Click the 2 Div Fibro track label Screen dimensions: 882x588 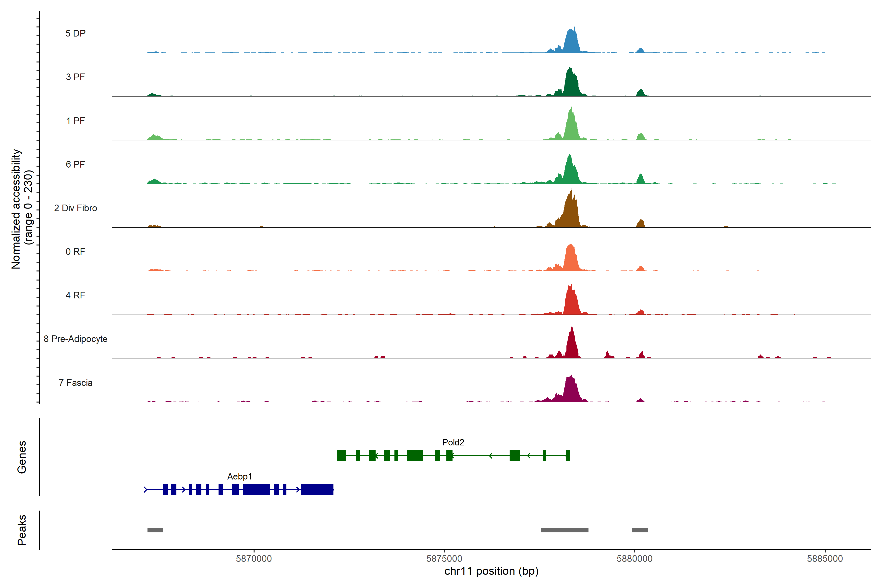point(75,208)
